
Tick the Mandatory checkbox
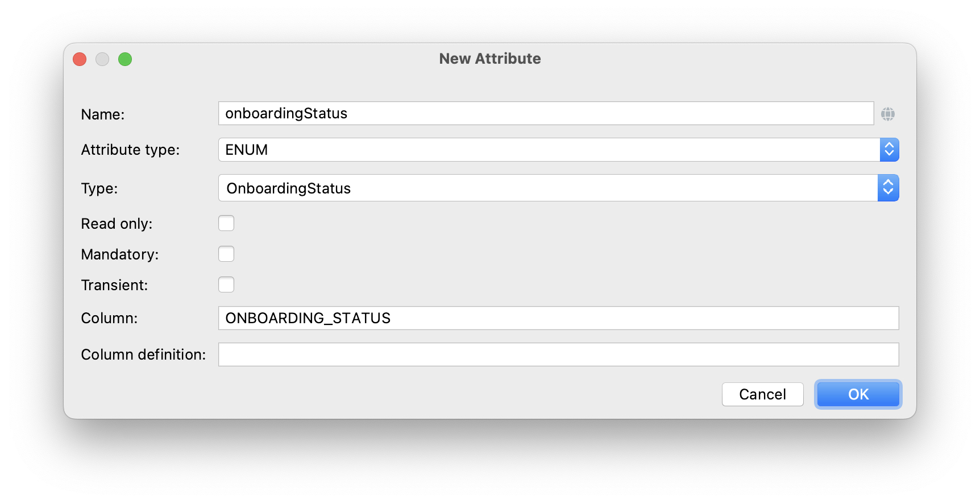pos(226,254)
